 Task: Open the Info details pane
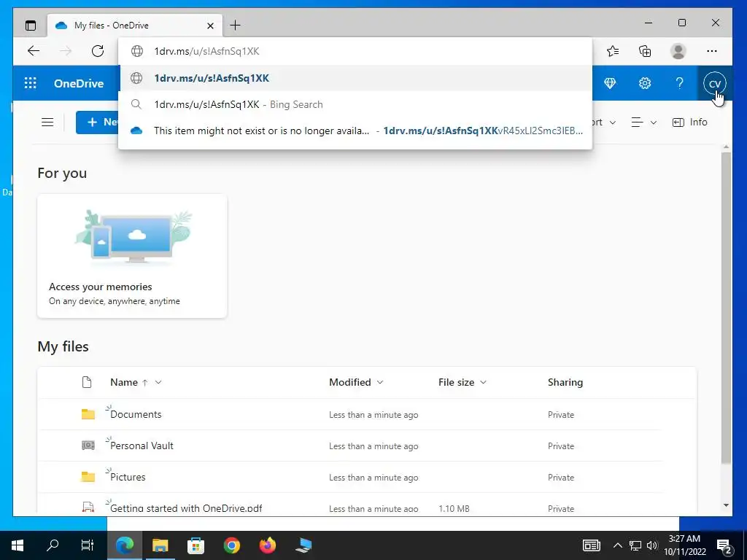(x=690, y=122)
